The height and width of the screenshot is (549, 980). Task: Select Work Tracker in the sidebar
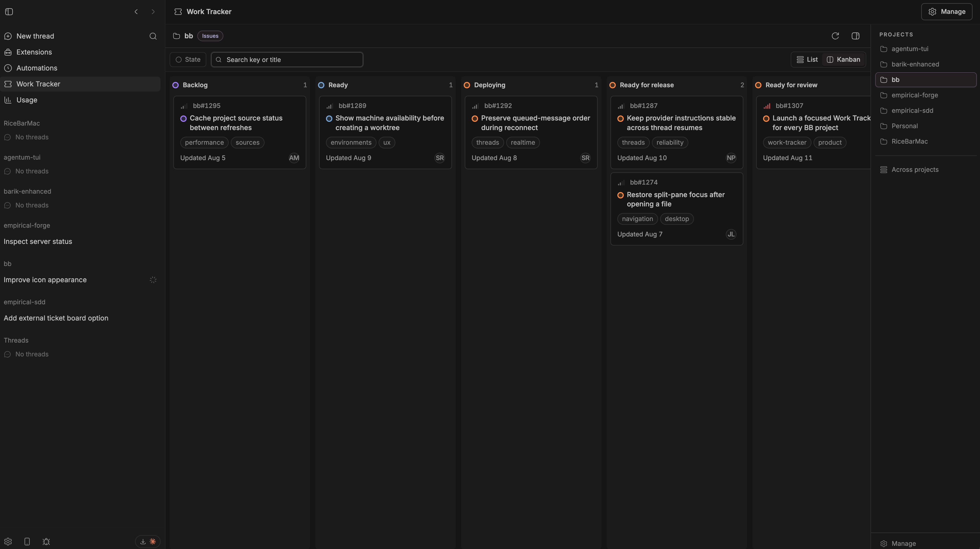(80, 84)
